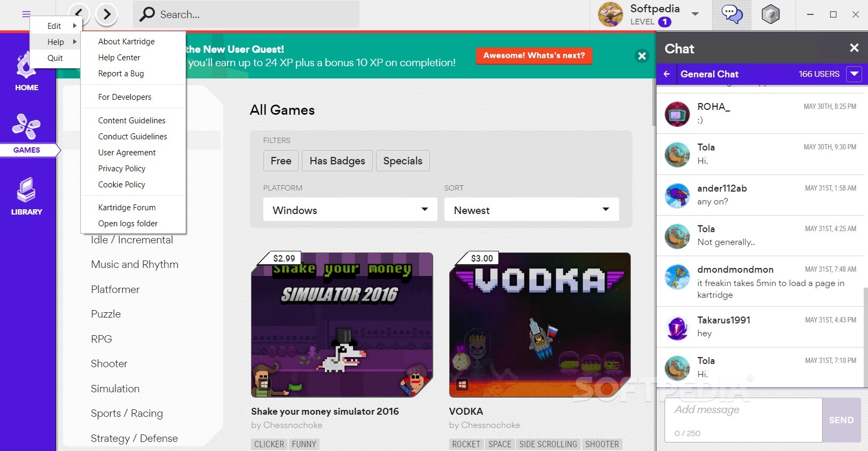
Task: Select Platformer category
Action: point(115,289)
